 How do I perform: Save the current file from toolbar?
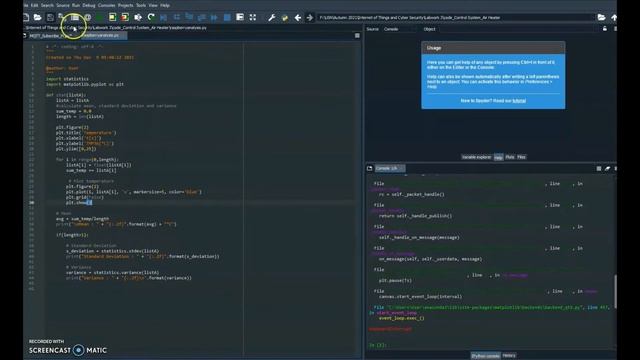(x=50, y=18)
